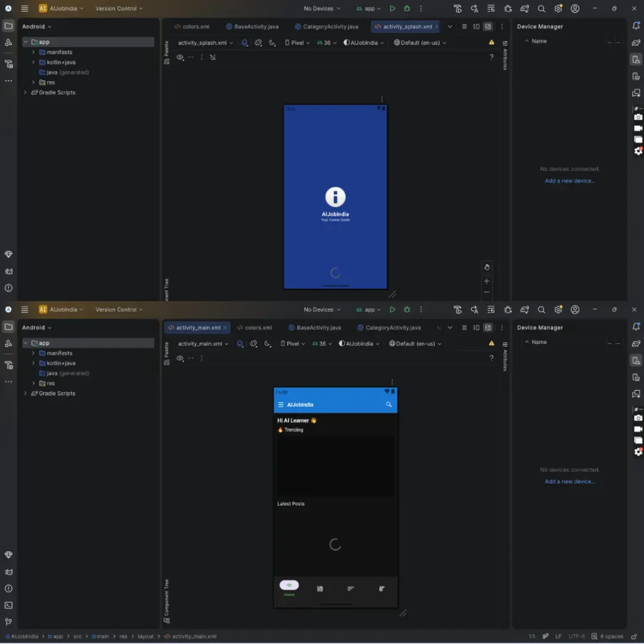Open the Palette side panel for activity_splash.xml

[x=166, y=52]
